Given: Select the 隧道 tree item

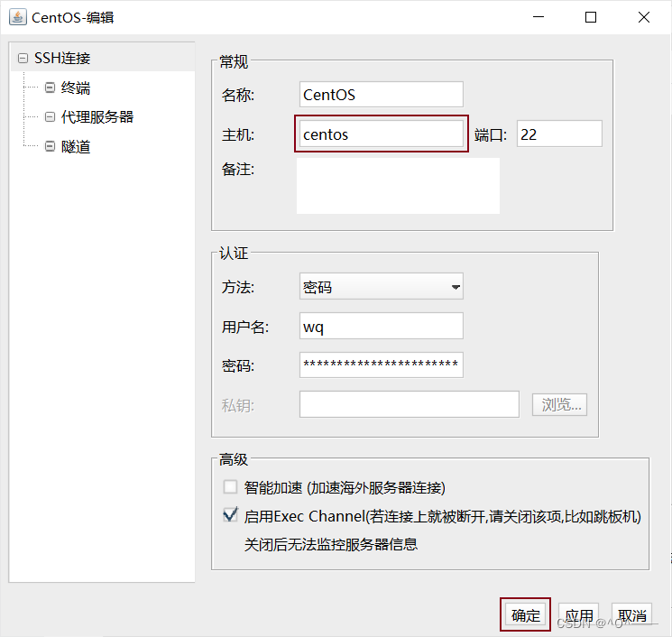Looking at the screenshot, I should (76, 146).
